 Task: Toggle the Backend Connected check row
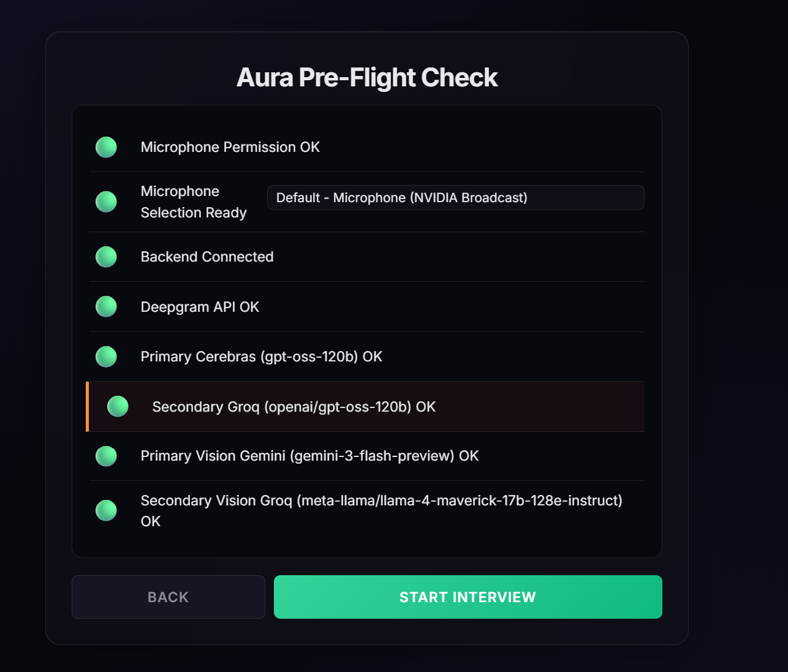click(x=366, y=257)
